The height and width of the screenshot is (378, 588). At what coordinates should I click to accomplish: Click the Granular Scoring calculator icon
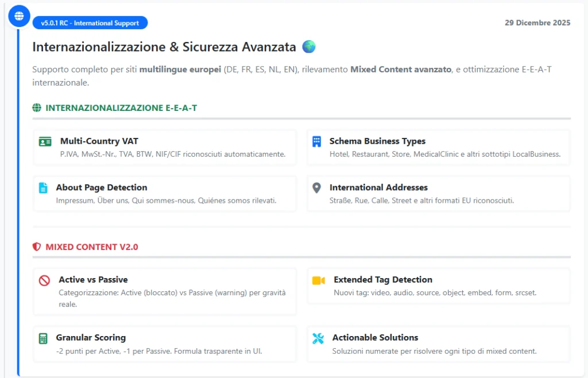[43, 338]
